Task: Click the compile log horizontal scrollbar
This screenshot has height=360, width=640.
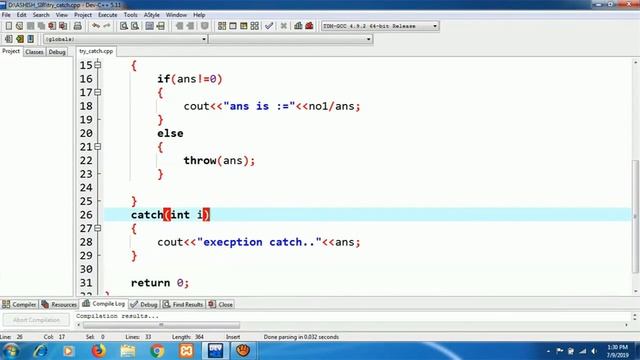Action: [x=161, y=325]
